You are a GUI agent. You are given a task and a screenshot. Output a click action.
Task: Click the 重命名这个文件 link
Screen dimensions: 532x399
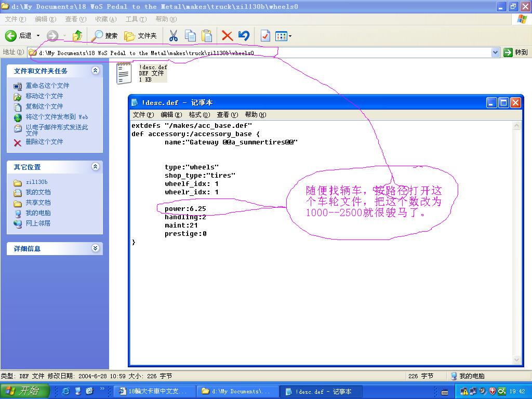click(x=47, y=86)
